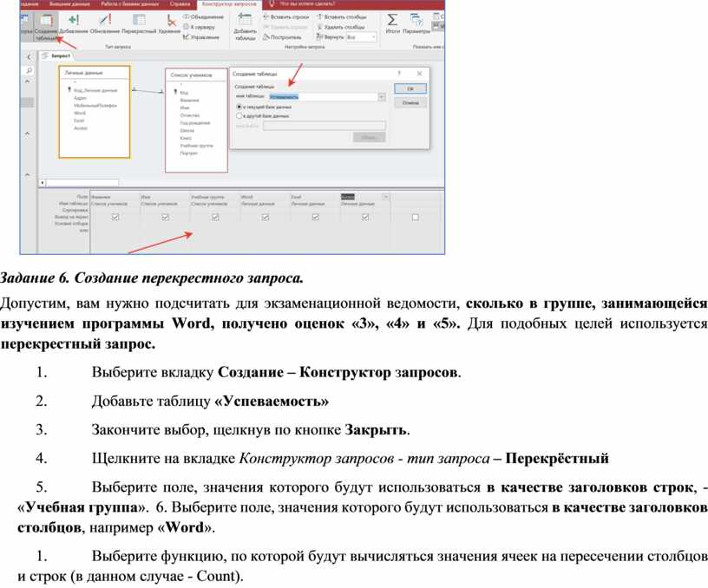Collapse the navigation pane with the chevron

coord(29,57)
